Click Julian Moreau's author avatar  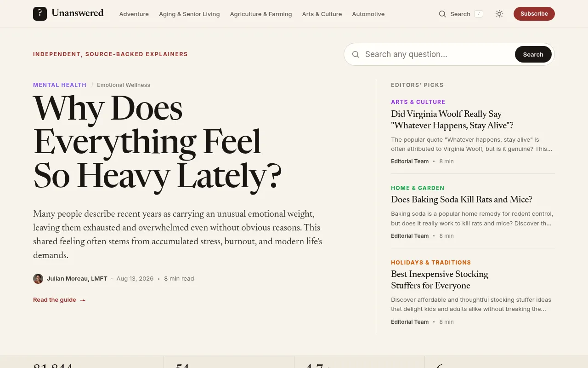(x=38, y=279)
